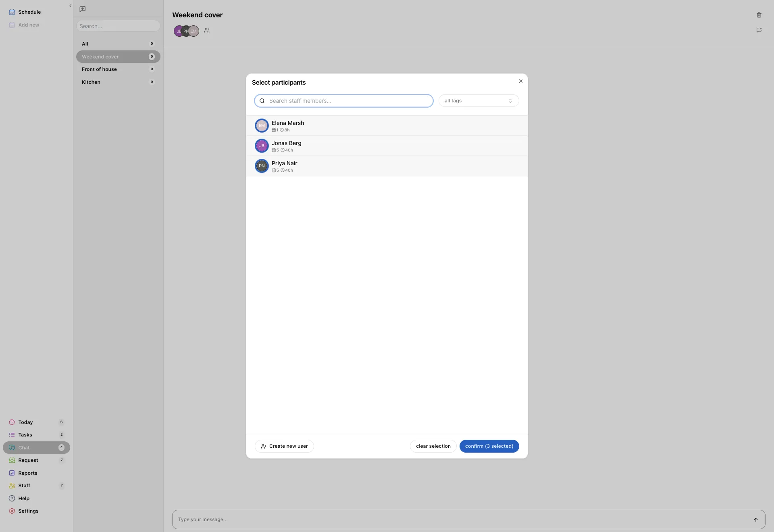Send message with the arrow-up icon
Viewport: 774px width, 532px height.
756,520
